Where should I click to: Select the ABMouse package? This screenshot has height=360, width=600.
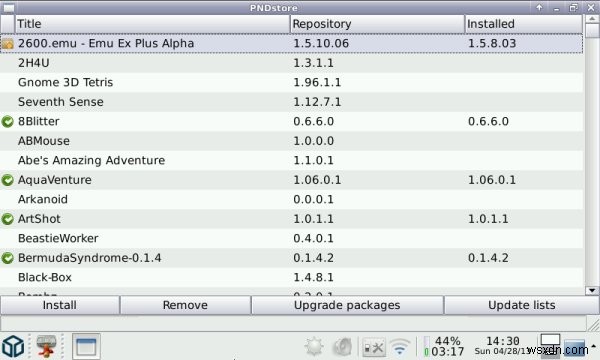292,141
